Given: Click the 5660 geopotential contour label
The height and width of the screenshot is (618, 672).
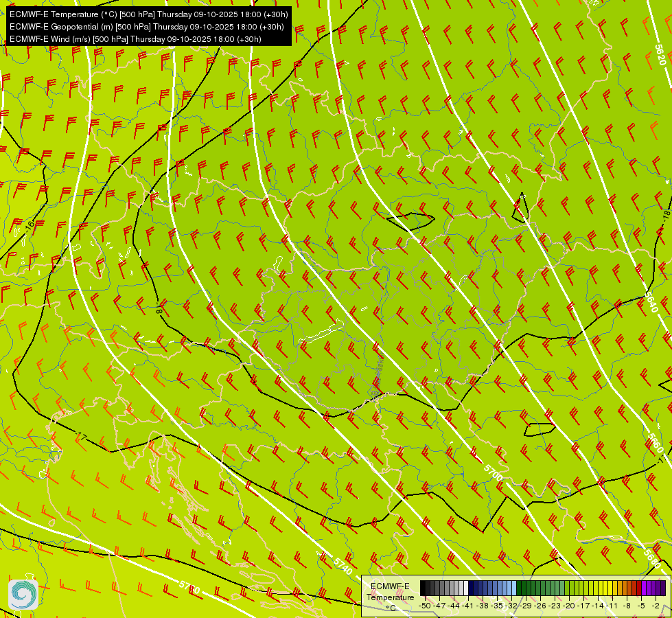Looking at the screenshot, I should tap(655, 443).
